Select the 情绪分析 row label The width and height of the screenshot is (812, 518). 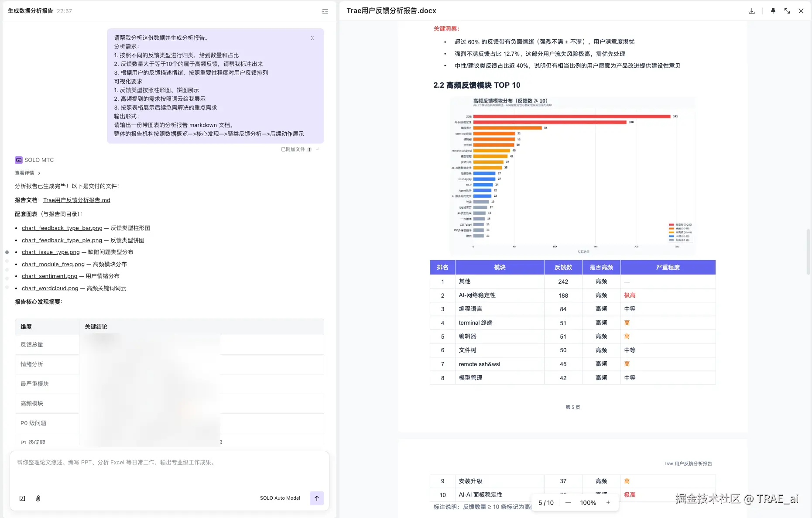(x=32, y=364)
